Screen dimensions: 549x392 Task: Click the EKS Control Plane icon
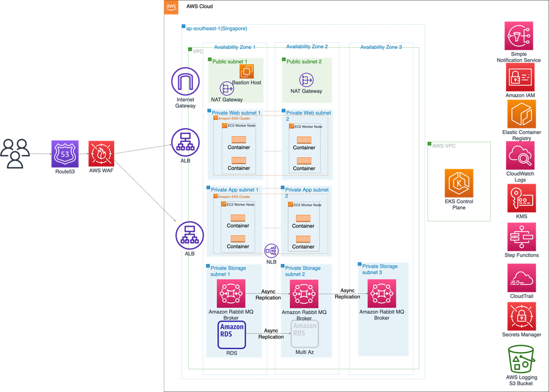tap(459, 183)
